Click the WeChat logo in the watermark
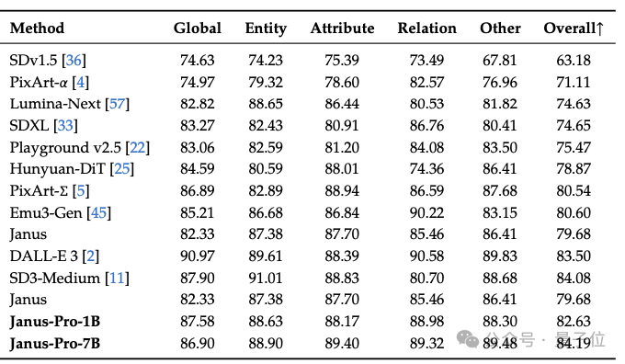This screenshot has width=625, height=364. click(467, 339)
